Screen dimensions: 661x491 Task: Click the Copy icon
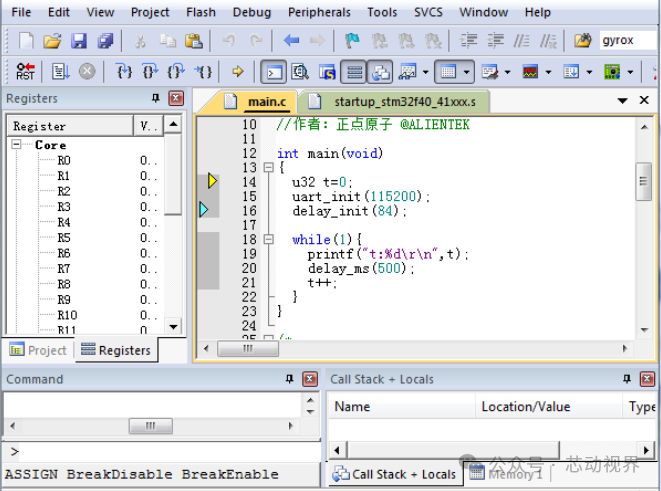pos(167,40)
